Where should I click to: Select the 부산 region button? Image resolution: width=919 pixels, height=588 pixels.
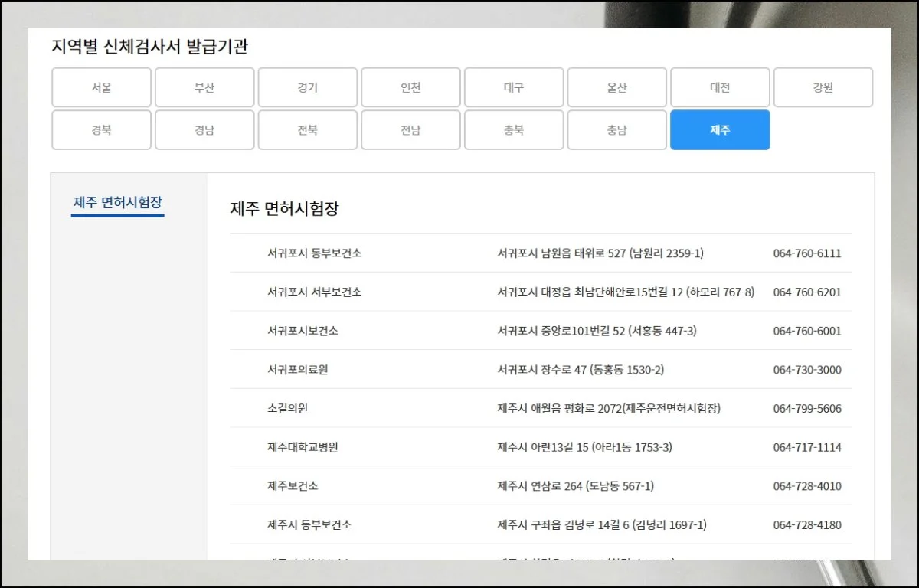click(204, 87)
